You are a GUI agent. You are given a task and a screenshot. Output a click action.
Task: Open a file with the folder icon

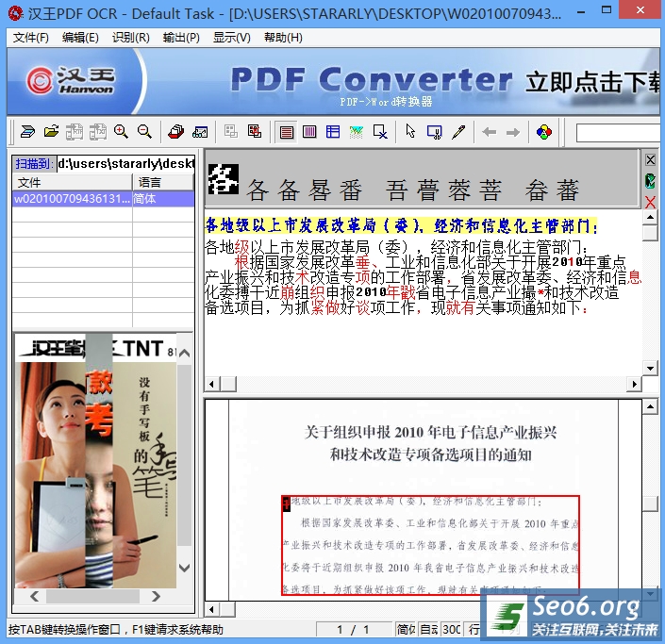51,132
